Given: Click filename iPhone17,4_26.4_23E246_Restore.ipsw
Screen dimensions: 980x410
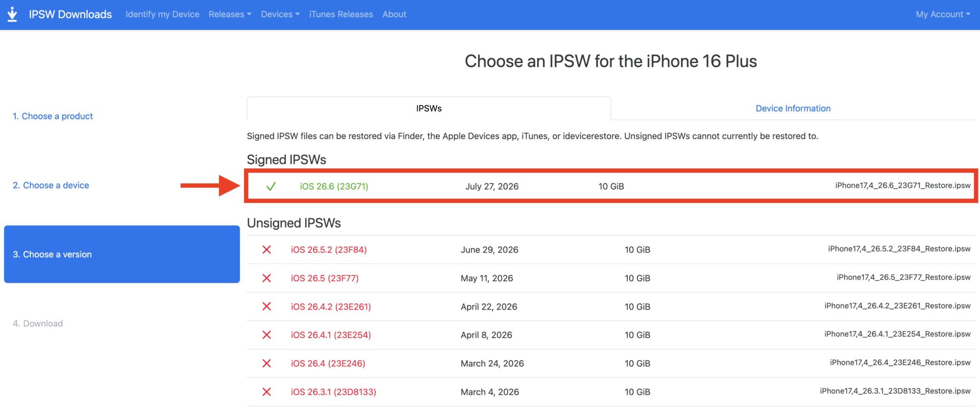Looking at the screenshot, I should (900, 363).
